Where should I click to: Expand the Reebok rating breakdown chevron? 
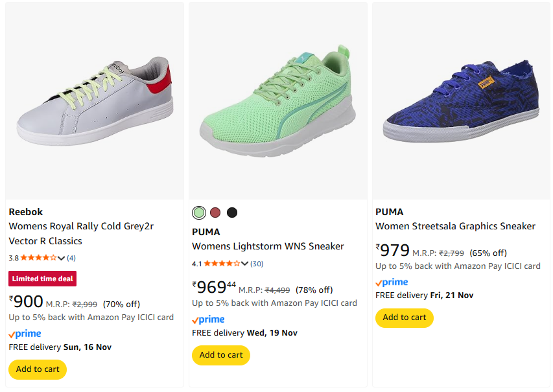pos(62,258)
